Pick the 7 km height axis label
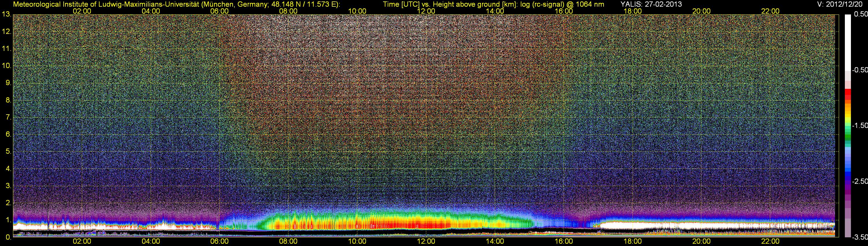Viewport: 868px width, 246px height. (x=8, y=117)
